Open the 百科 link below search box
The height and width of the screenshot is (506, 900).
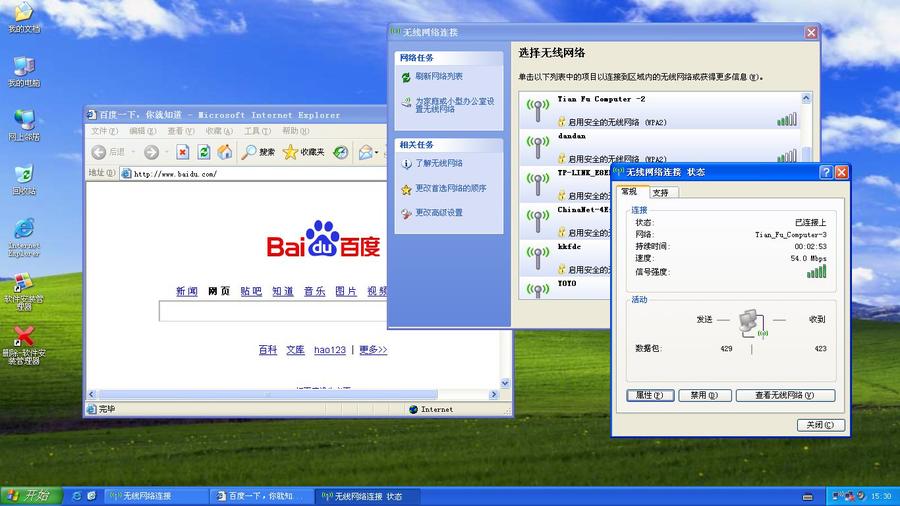tap(267, 350)
